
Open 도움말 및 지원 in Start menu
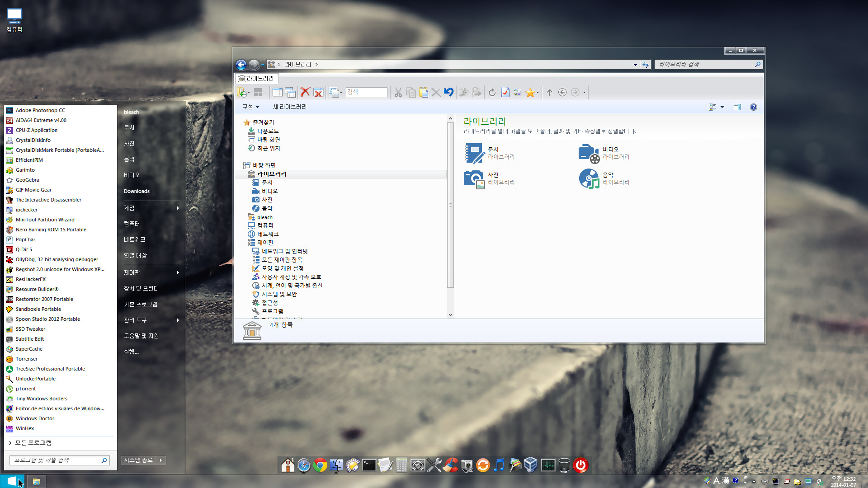tap(141, 336)
